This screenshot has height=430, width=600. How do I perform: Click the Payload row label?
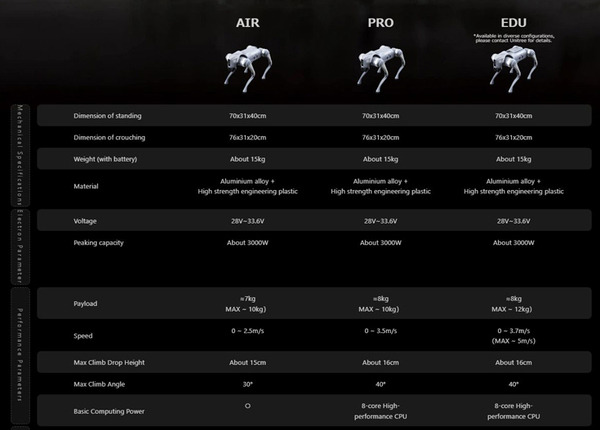[86, 303]
